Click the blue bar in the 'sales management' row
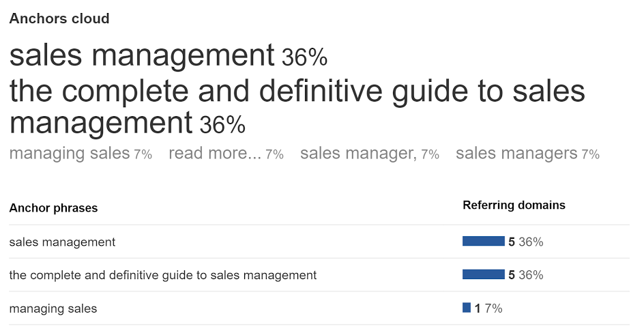The height and width of the screenshot is (327, 644). (x=483, y=241)
